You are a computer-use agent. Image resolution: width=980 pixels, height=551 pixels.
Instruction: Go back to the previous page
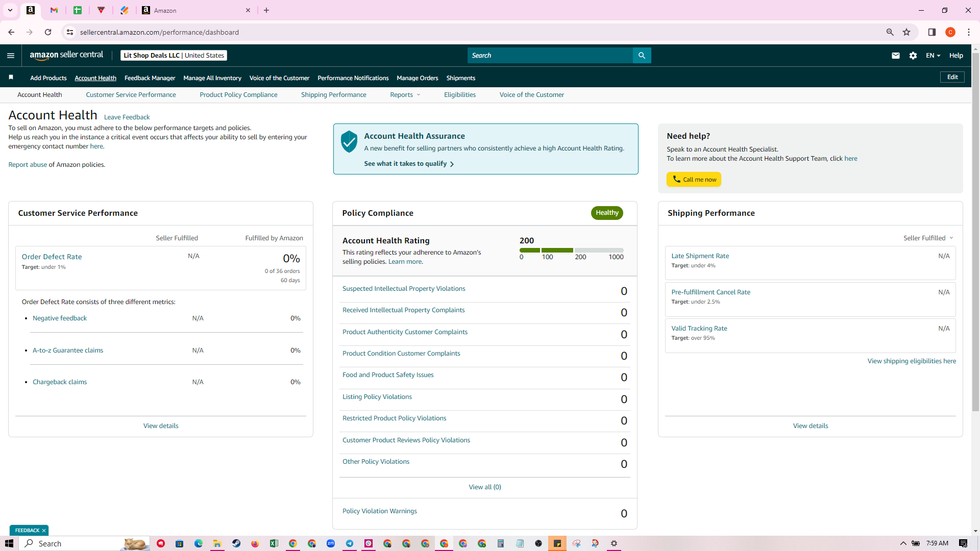tap(11, 32)
